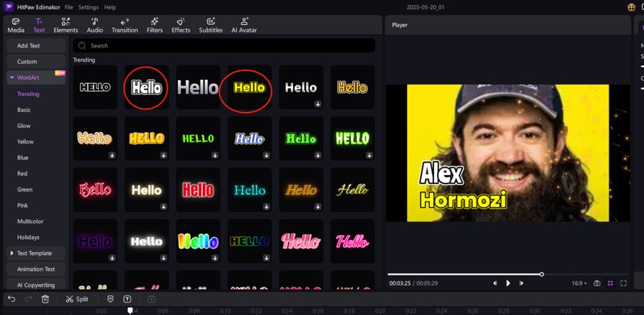This screenshot has height=315, width=644.
Task: Select the Green WordArt category
Action: click(x=25, y=189)
